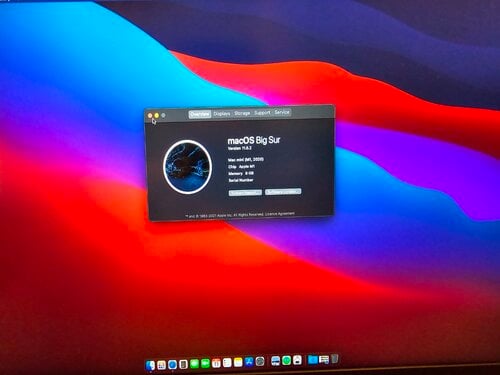This screenshot has width=500, height=375.
Task: Click the System Report button
Action: point(245,193)
